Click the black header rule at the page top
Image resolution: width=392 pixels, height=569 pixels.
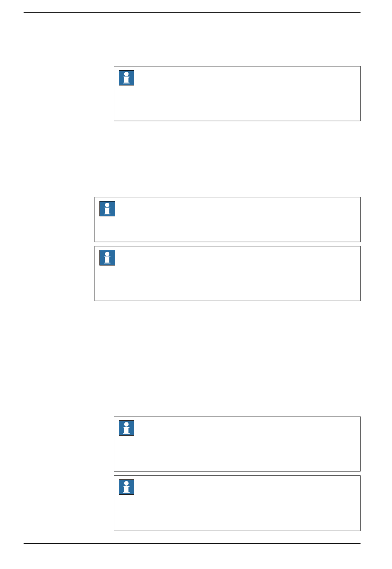tap(192, 13)
